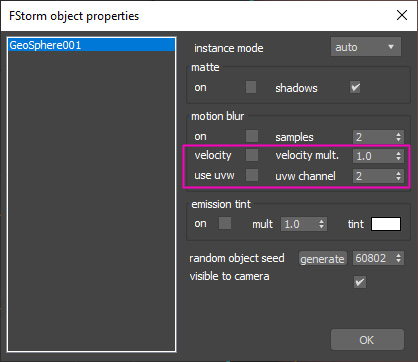The image size is (418, 362).
Task: Click the motion blur samples value field
Action: pos(373,137)
